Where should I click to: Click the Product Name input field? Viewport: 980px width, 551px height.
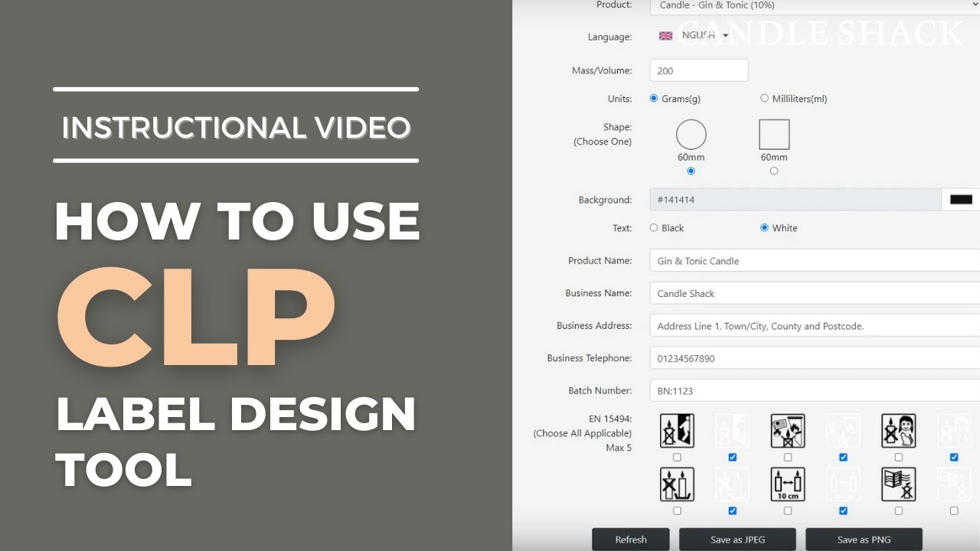(815, 260)
